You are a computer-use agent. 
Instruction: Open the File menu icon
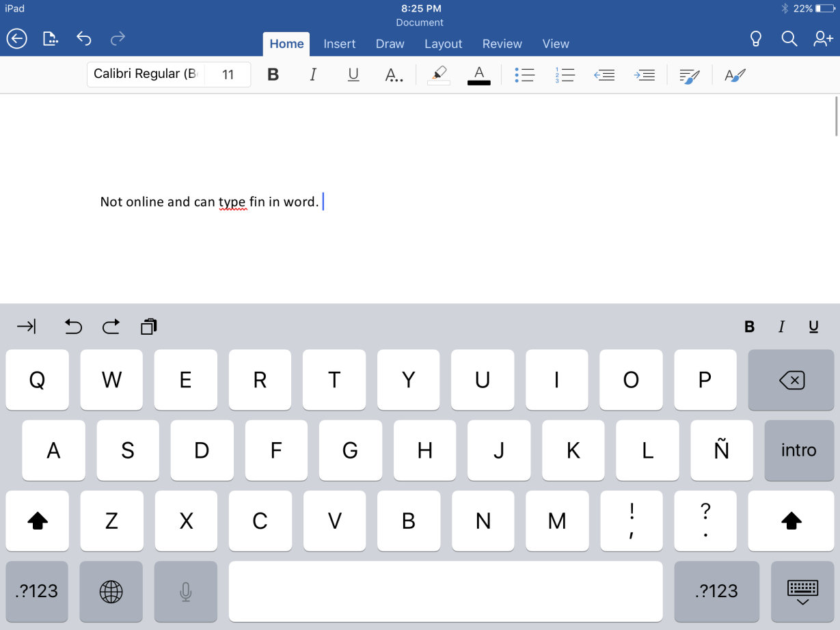[x=50, y=39]
